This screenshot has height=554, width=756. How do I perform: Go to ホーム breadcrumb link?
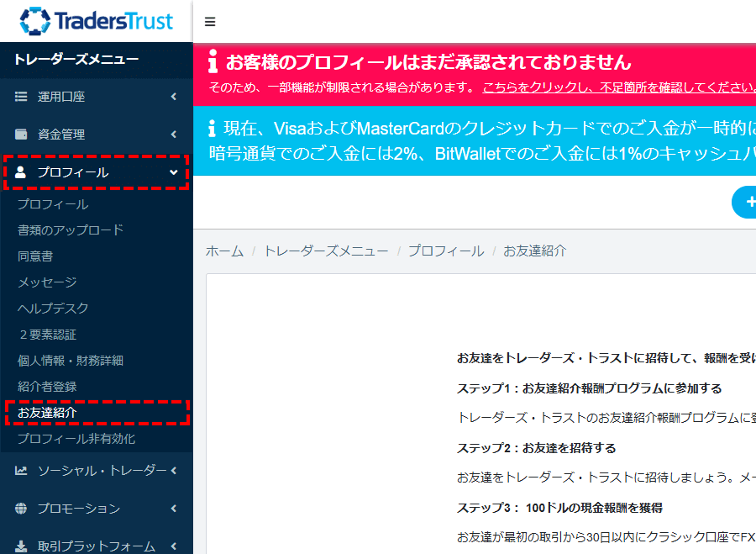pos(224,251)
